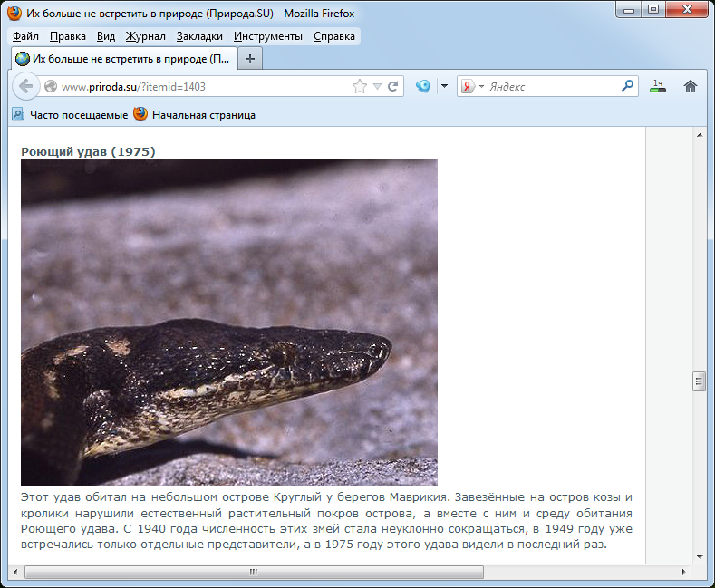Open the downloads indicator icon
This screenshot has height=588, width=715.
[657, 87]
